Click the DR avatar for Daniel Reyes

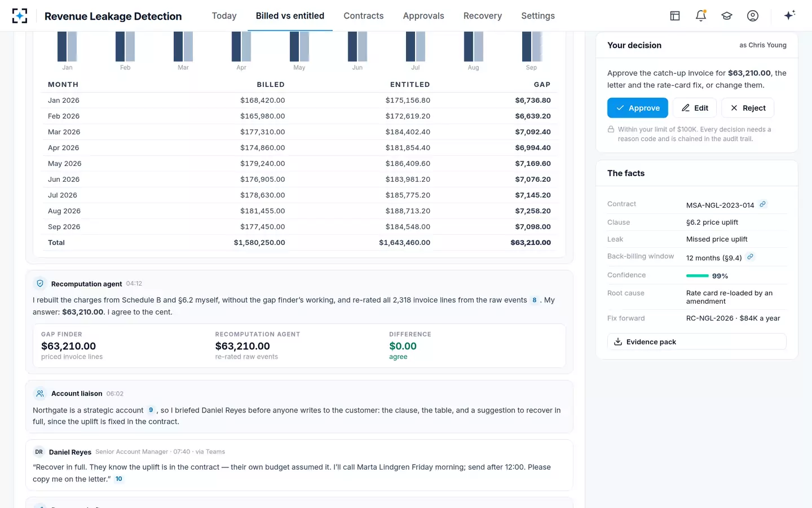39,452
